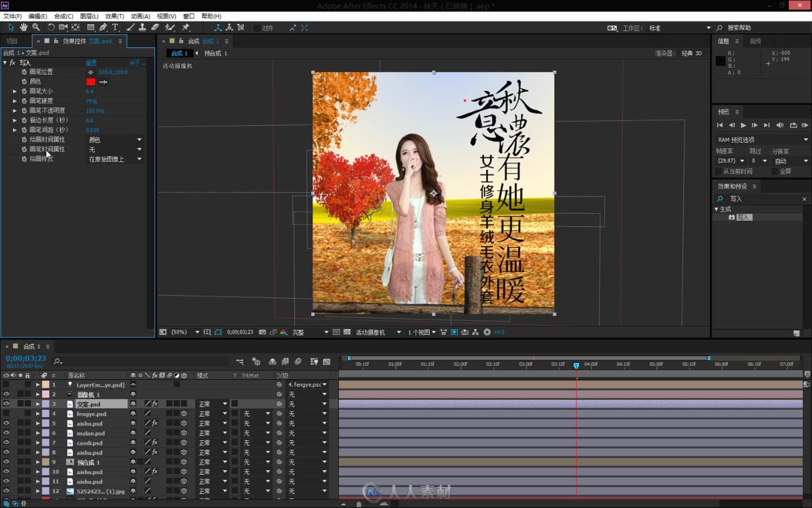Click the show channel RGB icon
The height and width of the screenshot is (508, 812).
click(283, 332)
